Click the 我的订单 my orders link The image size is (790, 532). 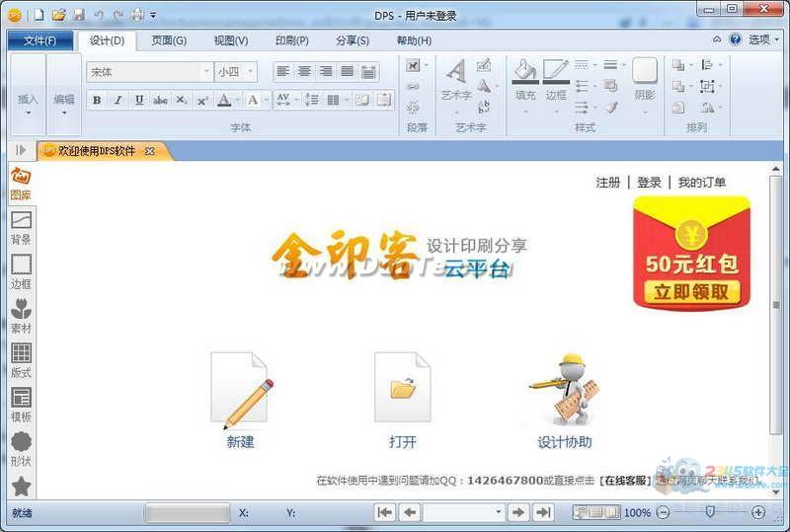(x=702, y=183)
